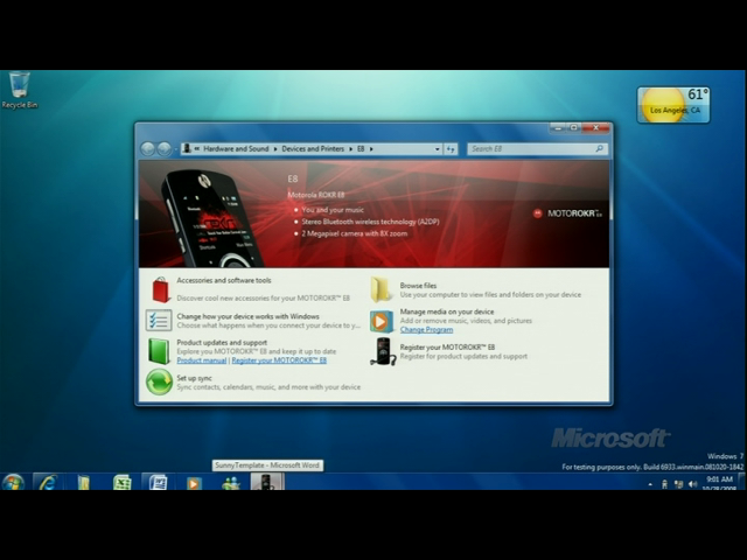Go back with the Back arrow button
The image size is (747, 560).
pos(148,149)
